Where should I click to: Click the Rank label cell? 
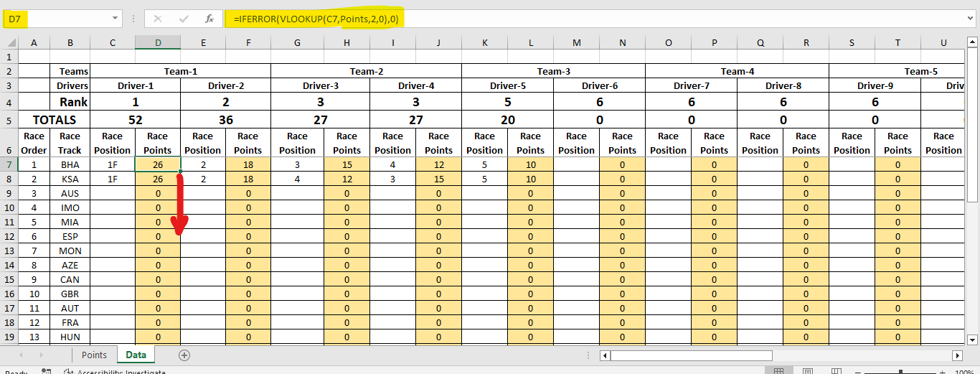(x=70, y=102)
